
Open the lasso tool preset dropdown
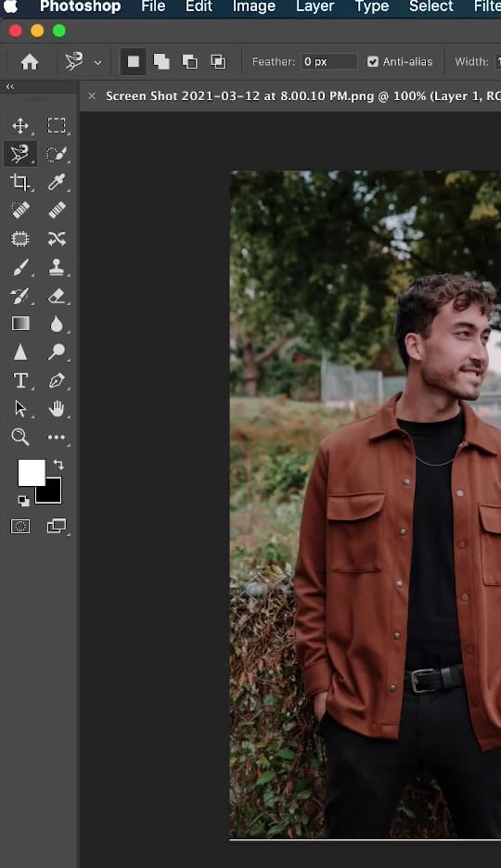pos(98,62)
